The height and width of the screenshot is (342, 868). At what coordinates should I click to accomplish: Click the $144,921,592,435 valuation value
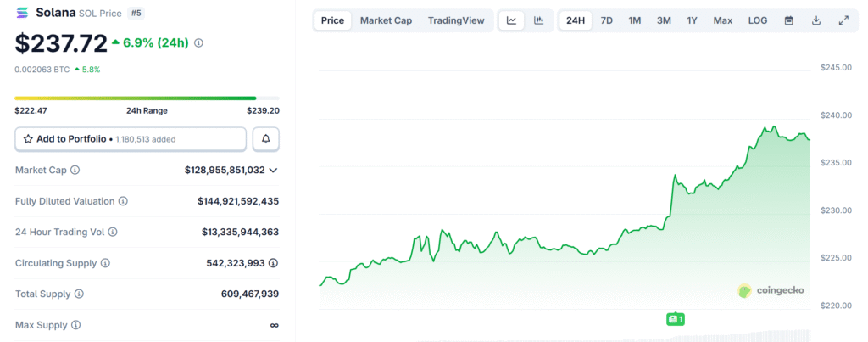coord(238,201)
